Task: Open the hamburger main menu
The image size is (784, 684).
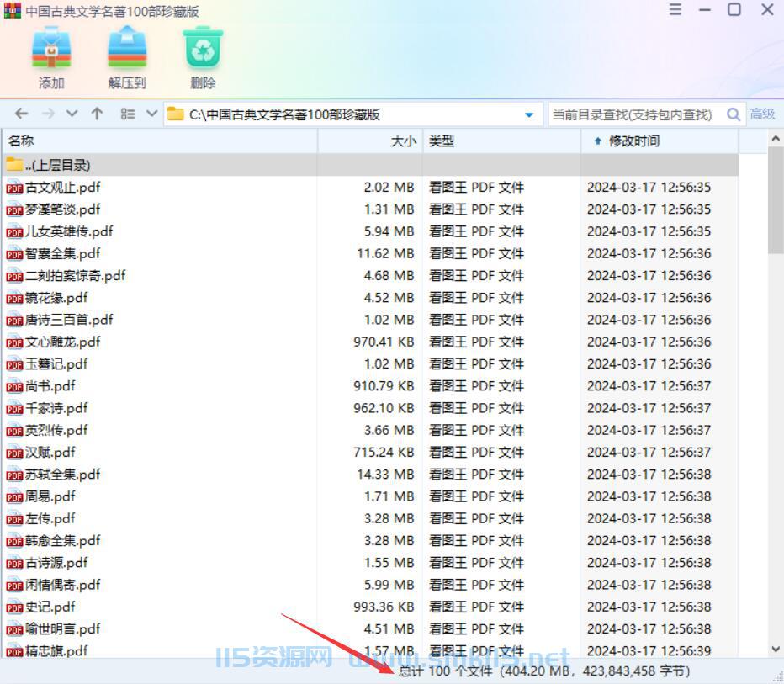Action: tap(675, 9)
